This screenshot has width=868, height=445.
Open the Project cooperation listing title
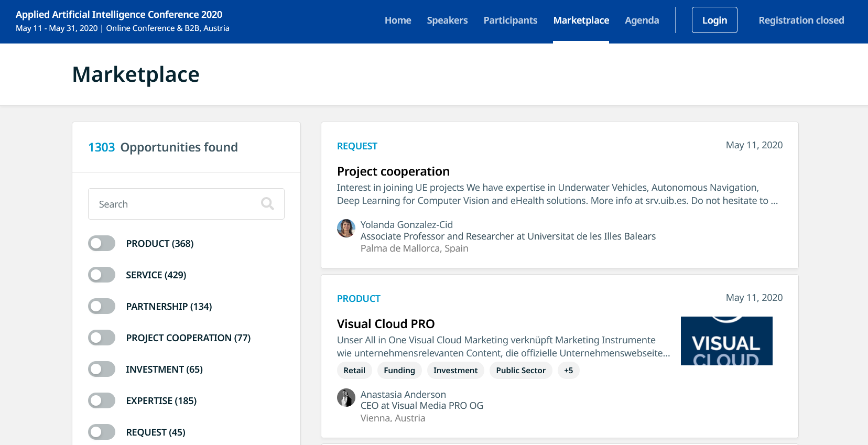(x=393, y=171)
